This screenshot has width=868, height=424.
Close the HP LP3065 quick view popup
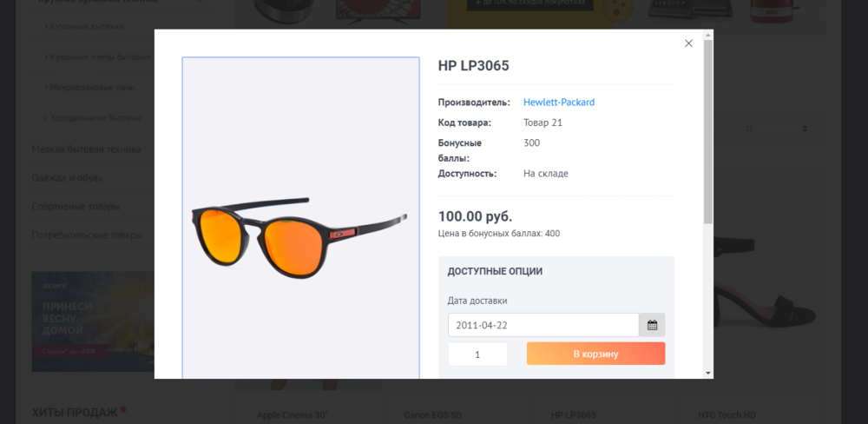pos(688,43)
